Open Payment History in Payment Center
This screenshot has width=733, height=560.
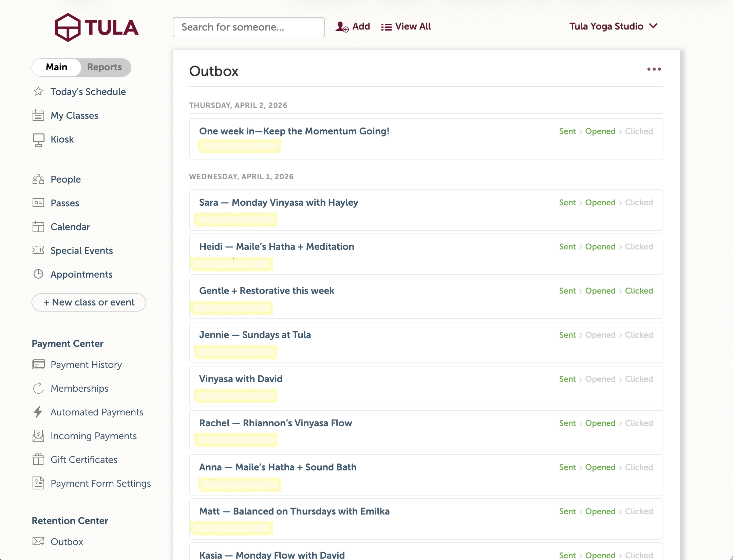[86, 365]
